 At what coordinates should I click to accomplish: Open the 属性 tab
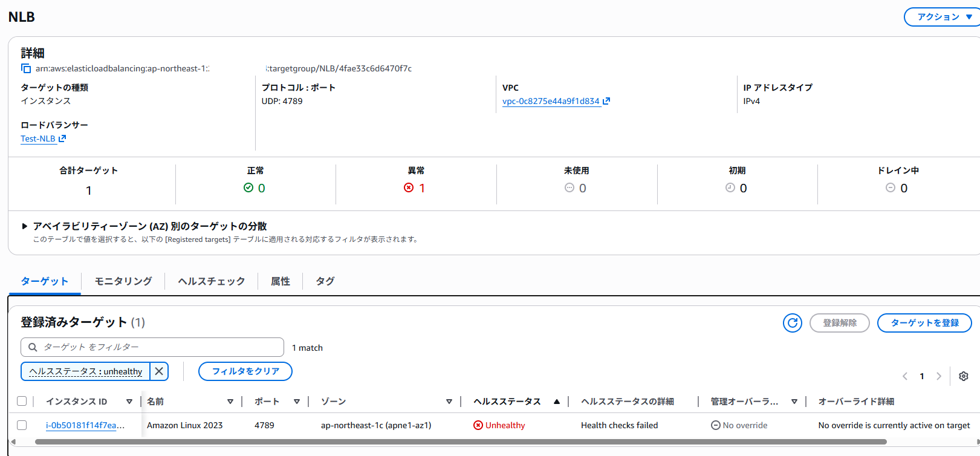(281, 281)
